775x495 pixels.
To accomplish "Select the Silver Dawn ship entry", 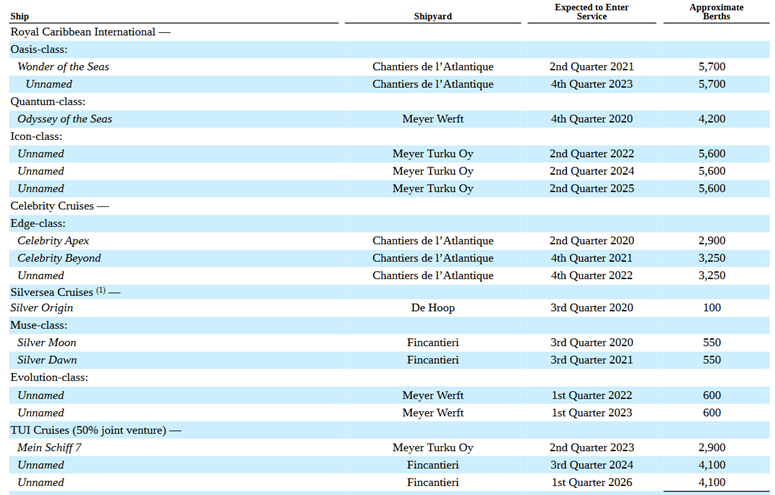I will click(47, 360).
